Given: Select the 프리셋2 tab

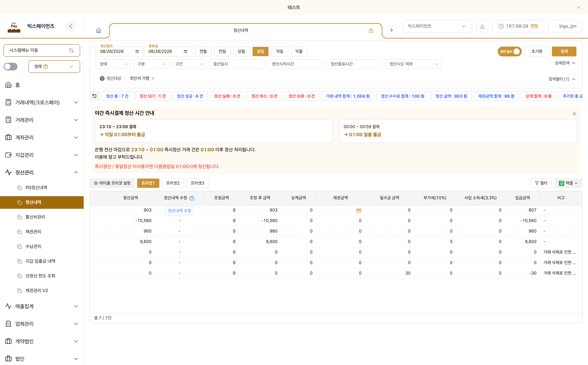Looking at the screenshot, I should coord(173,183).
